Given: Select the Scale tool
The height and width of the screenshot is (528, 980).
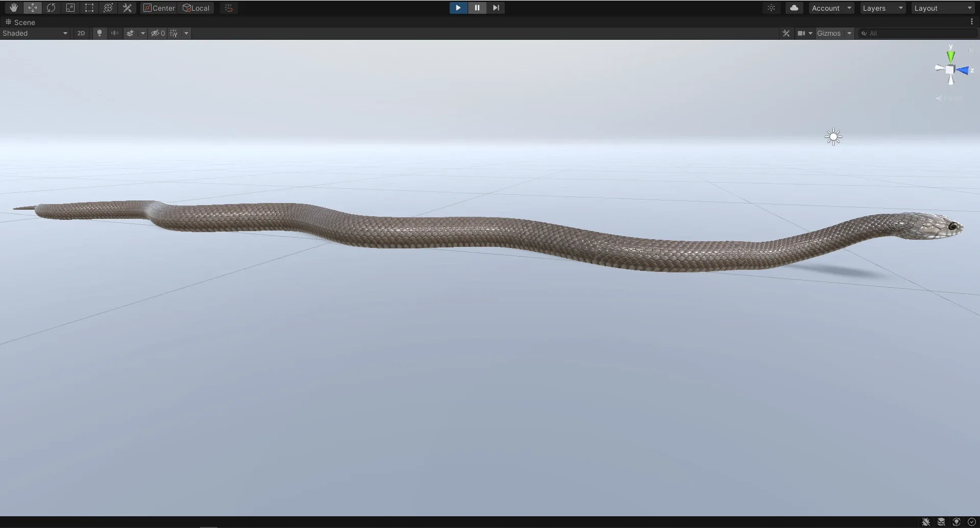Looking at the screenshot, I should (70, 8).
